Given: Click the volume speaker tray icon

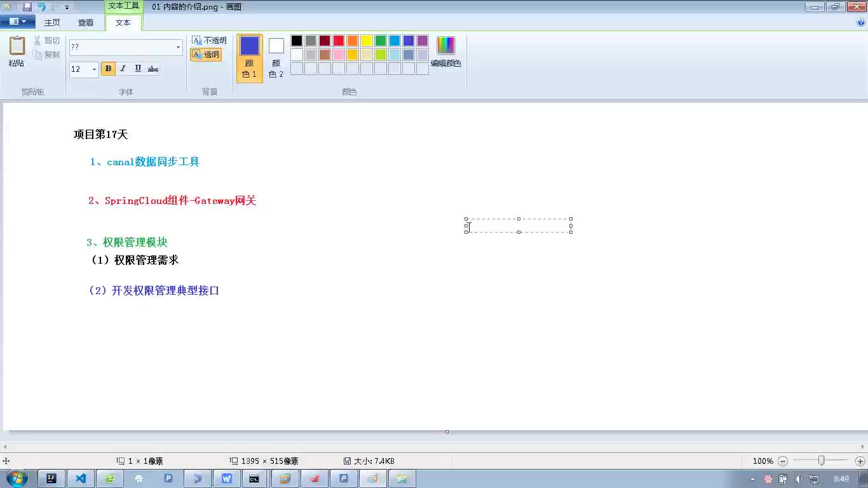Looking at the screenshot, I should [x=799, y=479].
